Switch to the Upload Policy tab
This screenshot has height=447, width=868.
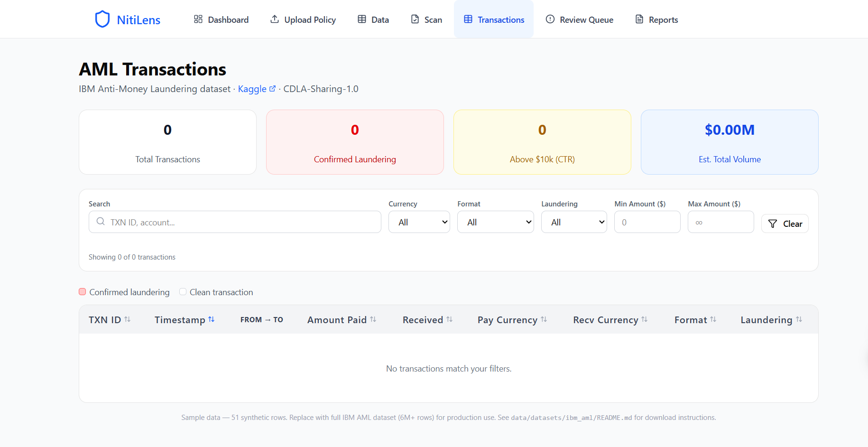[303, 19]
